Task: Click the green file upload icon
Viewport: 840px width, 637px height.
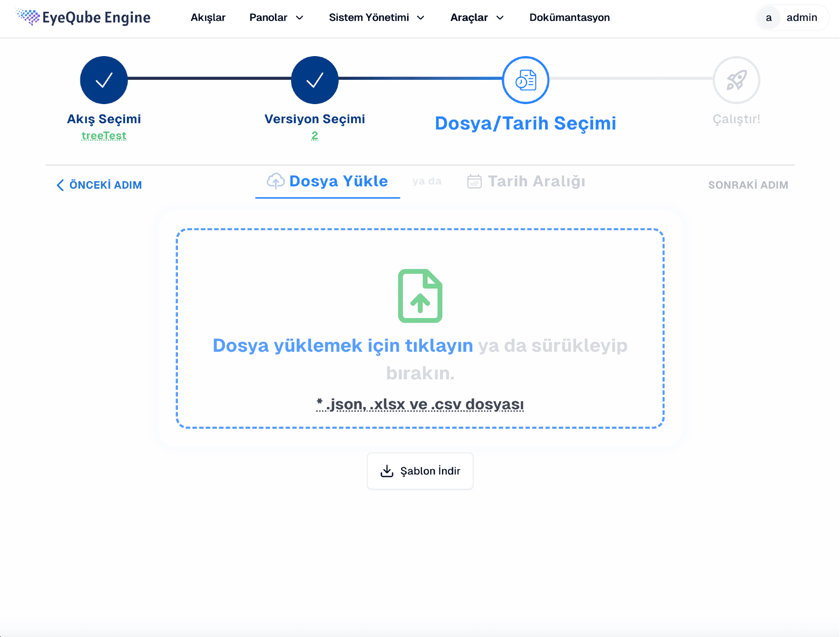Action: [420, 296]
